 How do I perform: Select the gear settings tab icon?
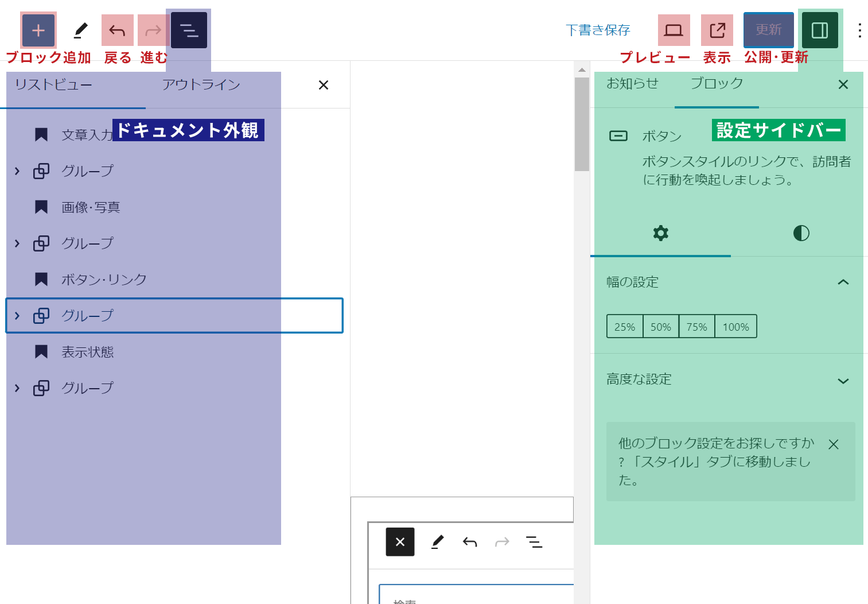pos(661,233)
